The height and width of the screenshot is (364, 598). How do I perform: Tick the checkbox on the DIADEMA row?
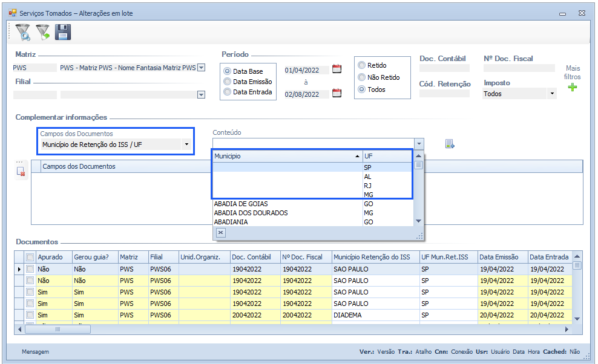pos(30,315)
